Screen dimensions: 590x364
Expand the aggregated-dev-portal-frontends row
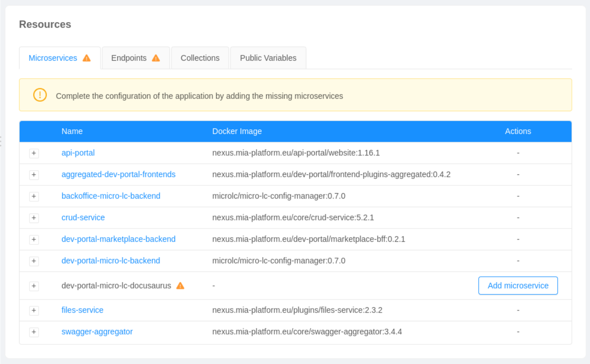(34, 175)
